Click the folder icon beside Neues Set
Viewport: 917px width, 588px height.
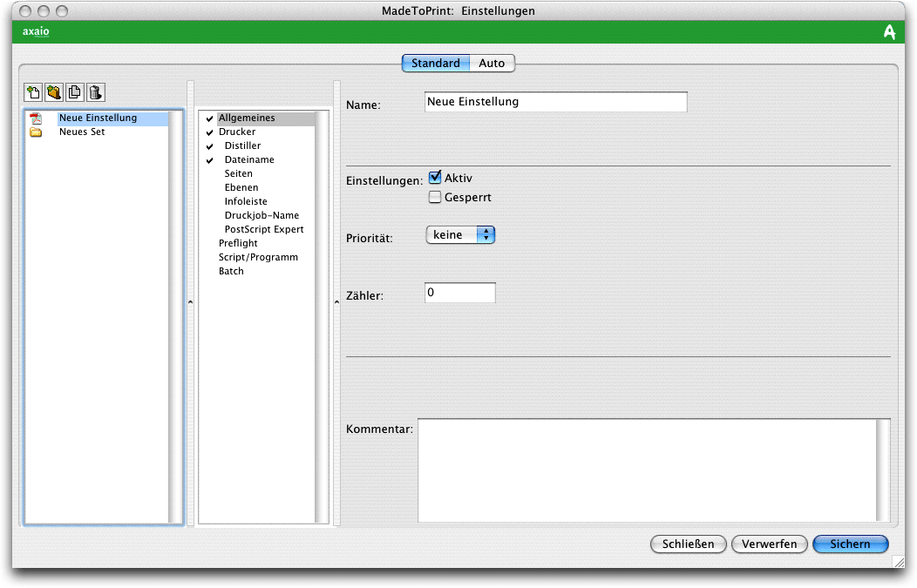37,132
